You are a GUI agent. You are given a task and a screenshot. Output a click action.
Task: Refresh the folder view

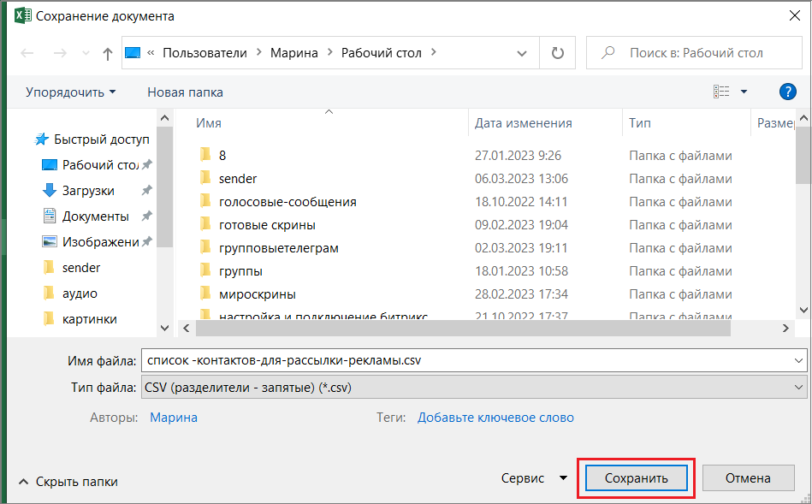pyautogui.click(x=557, y=53)
